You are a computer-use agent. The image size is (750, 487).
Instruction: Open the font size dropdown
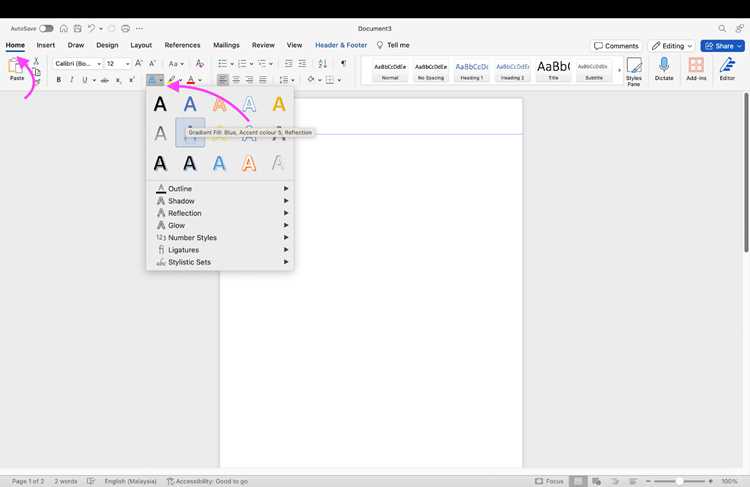point(118,63)
